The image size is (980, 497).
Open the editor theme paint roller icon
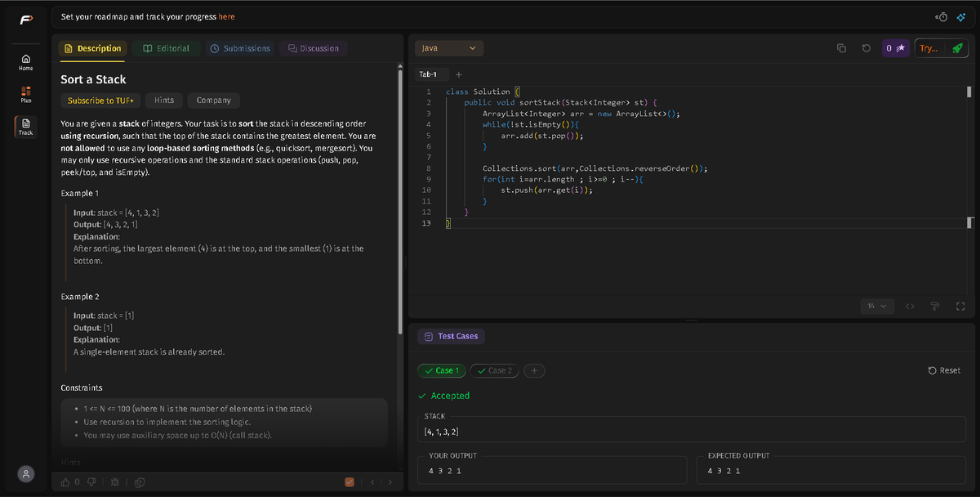936,306
